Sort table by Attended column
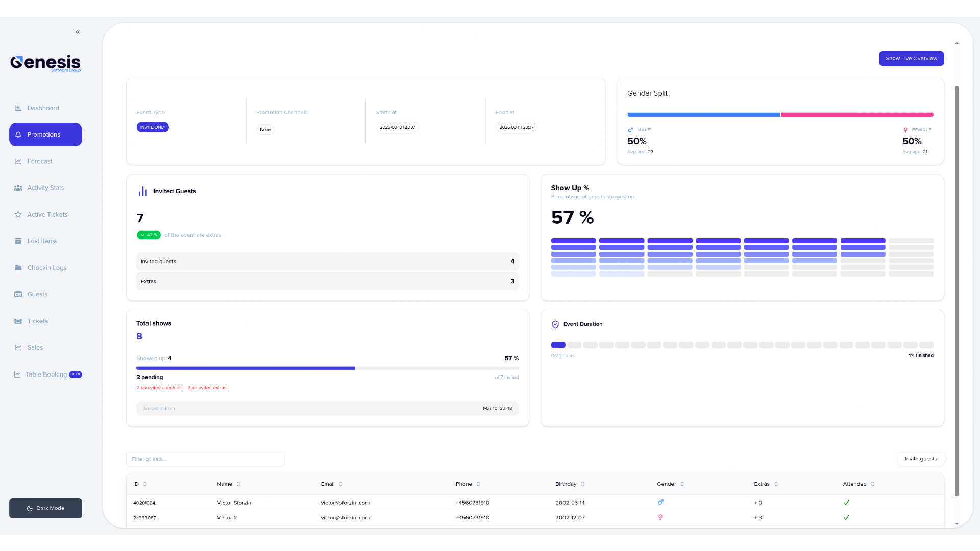 pyautogui.click(x=872, y=484)
